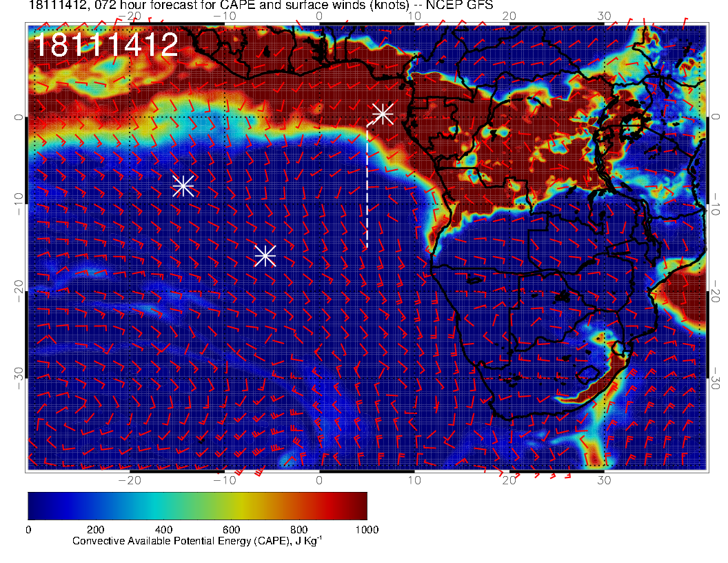Click the color bar label 1000
This screenshot has width=728, height=563.
coord(367,530)
